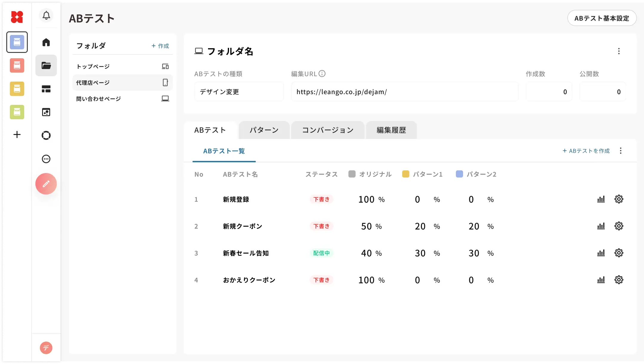The width and height of the screenshot is (644, 364).
Task: Switch to the コンバージョン tab
Action: 328,130
